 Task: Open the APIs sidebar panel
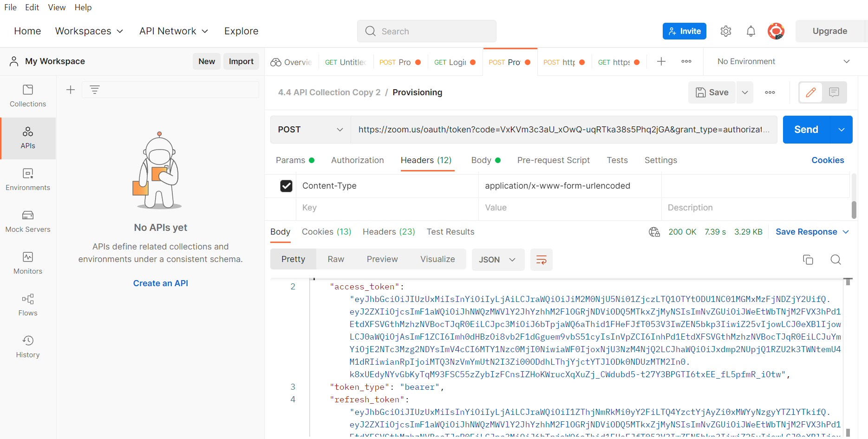click(x=28, y=138)
